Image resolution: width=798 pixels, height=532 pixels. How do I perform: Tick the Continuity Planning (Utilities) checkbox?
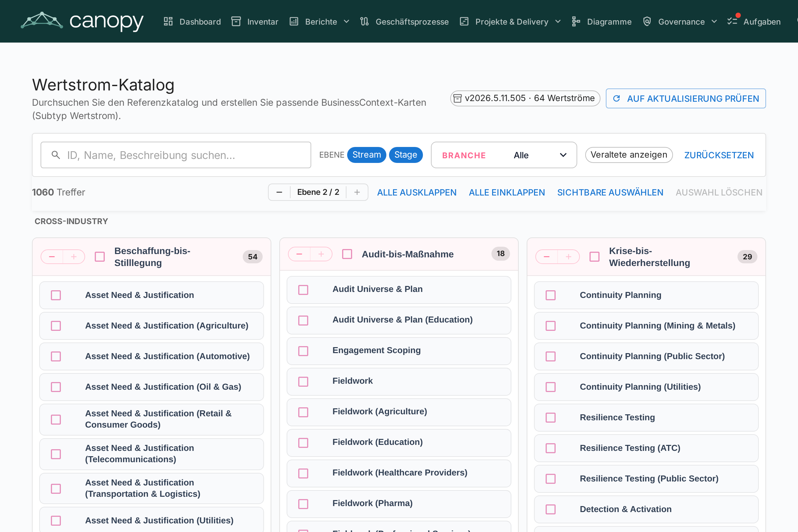551,387
